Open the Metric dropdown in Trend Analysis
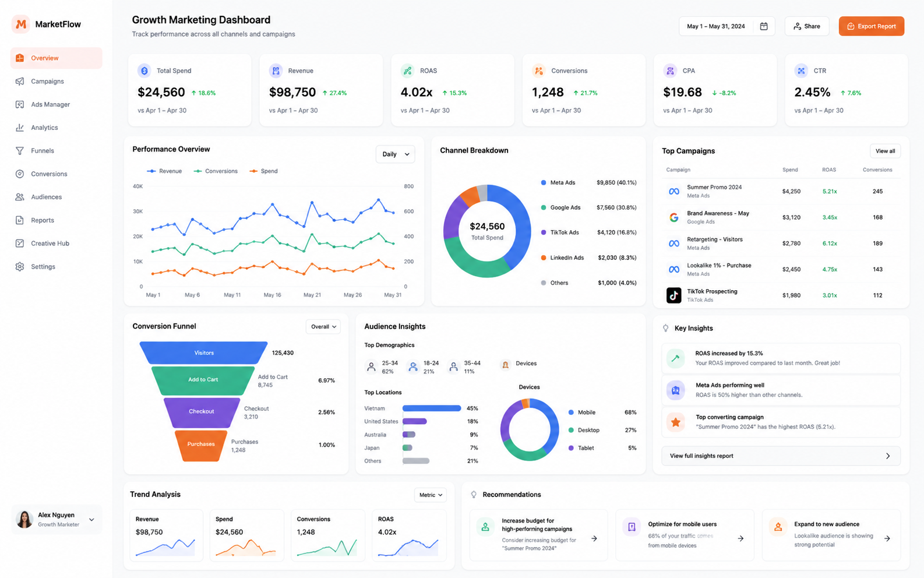924x578 pixels. pos(431,495)
